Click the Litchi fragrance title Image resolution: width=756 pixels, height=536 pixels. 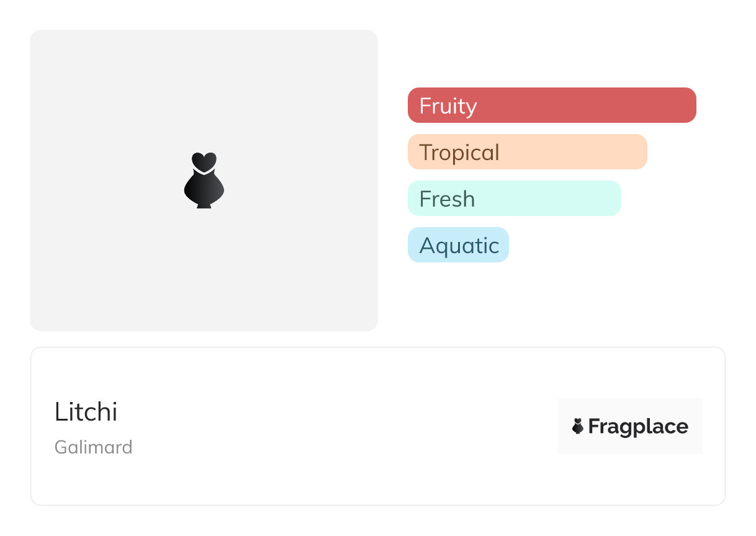pyautogui.click(x=86, y=412)
